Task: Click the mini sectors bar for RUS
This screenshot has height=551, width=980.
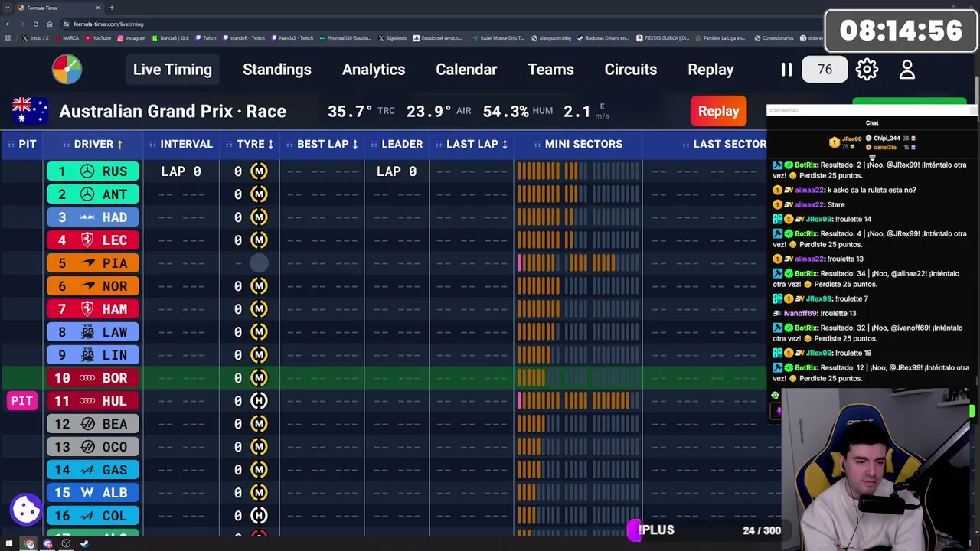Action: point(578,171)
